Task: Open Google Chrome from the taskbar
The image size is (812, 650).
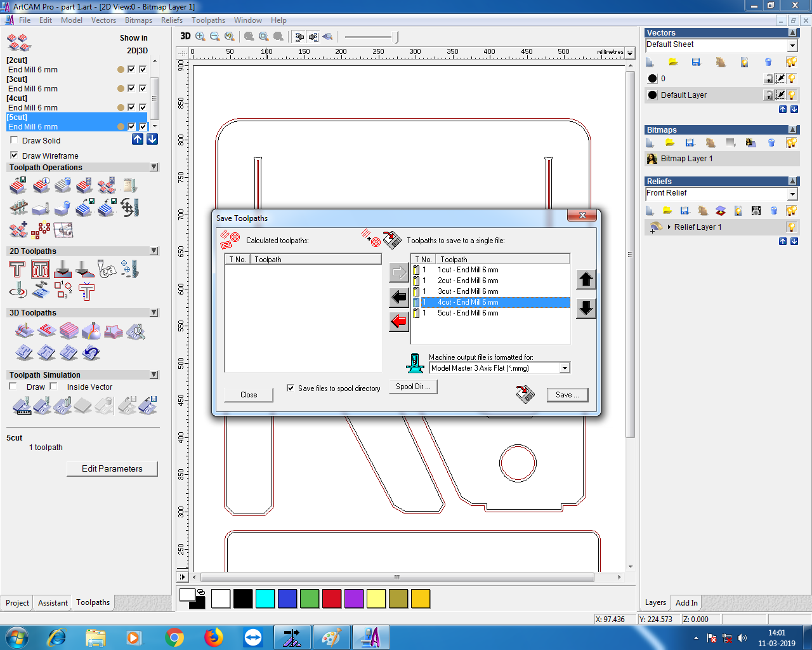Action: [174, 637]
